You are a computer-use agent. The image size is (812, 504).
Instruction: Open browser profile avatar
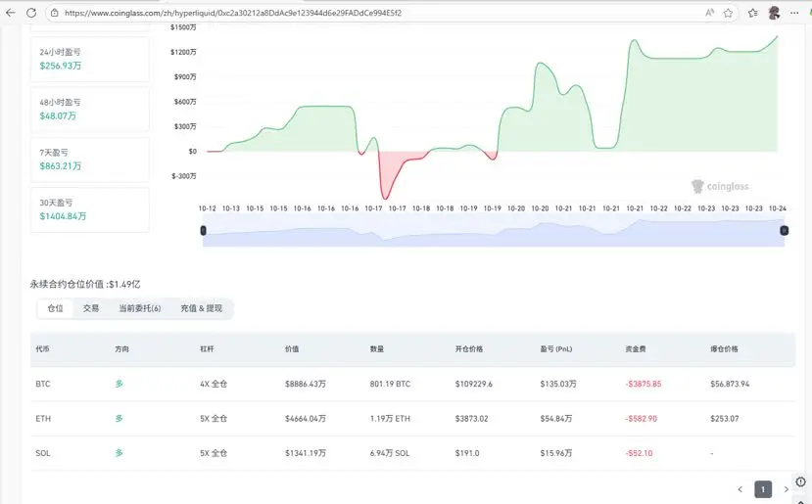pos(774,13)
